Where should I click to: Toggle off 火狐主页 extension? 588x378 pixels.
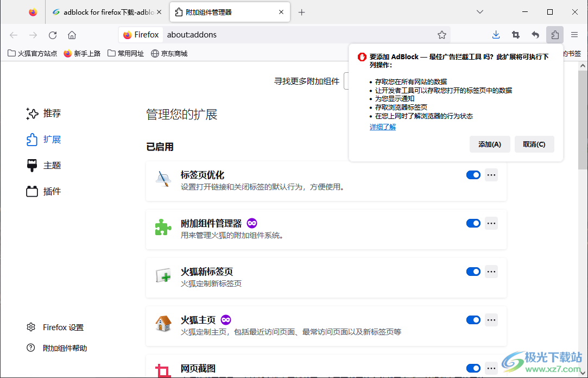click(473, 320)
